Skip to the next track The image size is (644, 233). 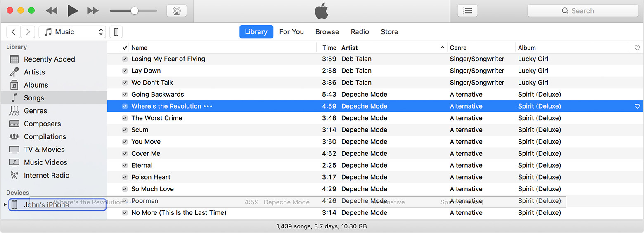[93, 11]
